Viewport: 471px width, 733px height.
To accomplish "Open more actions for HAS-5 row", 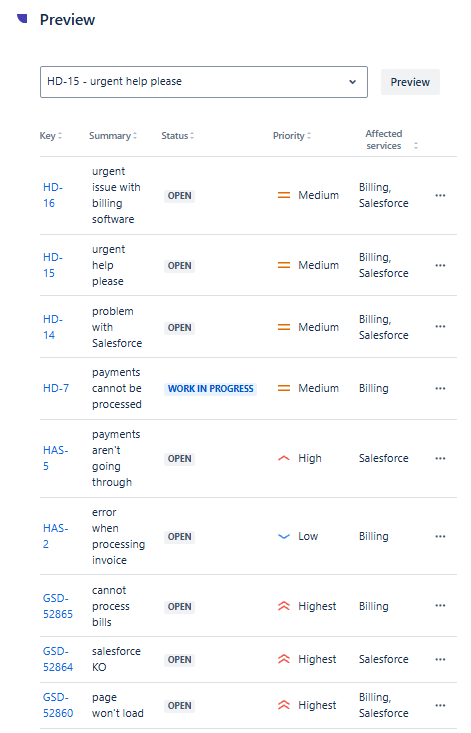I will (x=440, y=459).
